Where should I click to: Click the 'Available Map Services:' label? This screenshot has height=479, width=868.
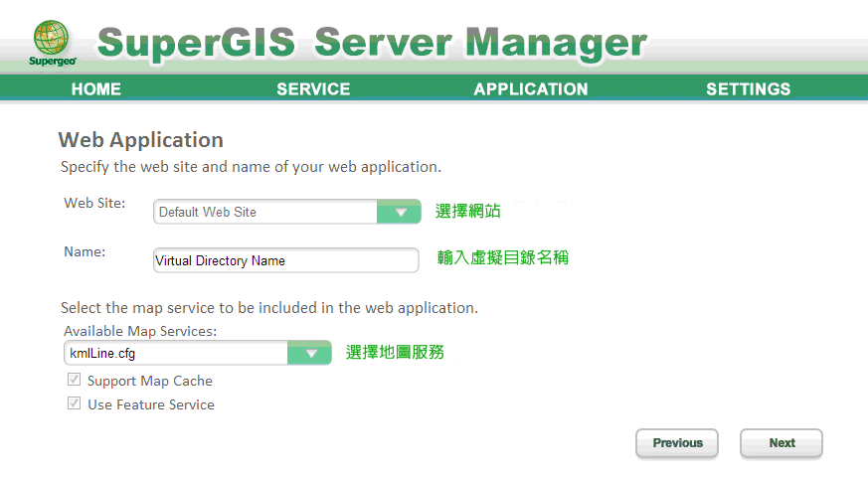140,331
